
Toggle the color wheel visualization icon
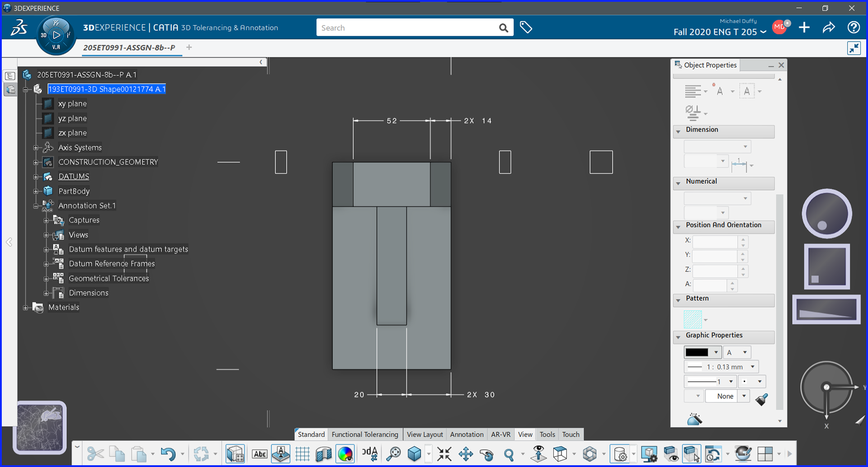coord(345,454)
